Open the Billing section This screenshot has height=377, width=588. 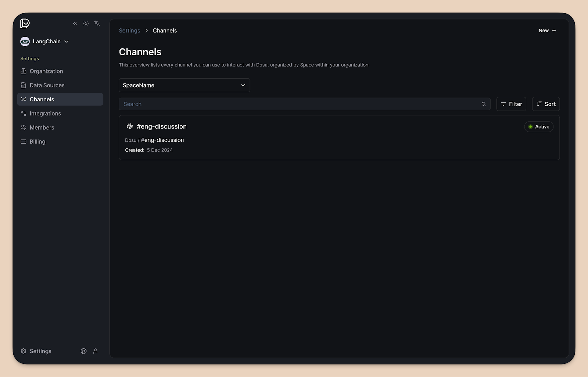click(37, 142)
